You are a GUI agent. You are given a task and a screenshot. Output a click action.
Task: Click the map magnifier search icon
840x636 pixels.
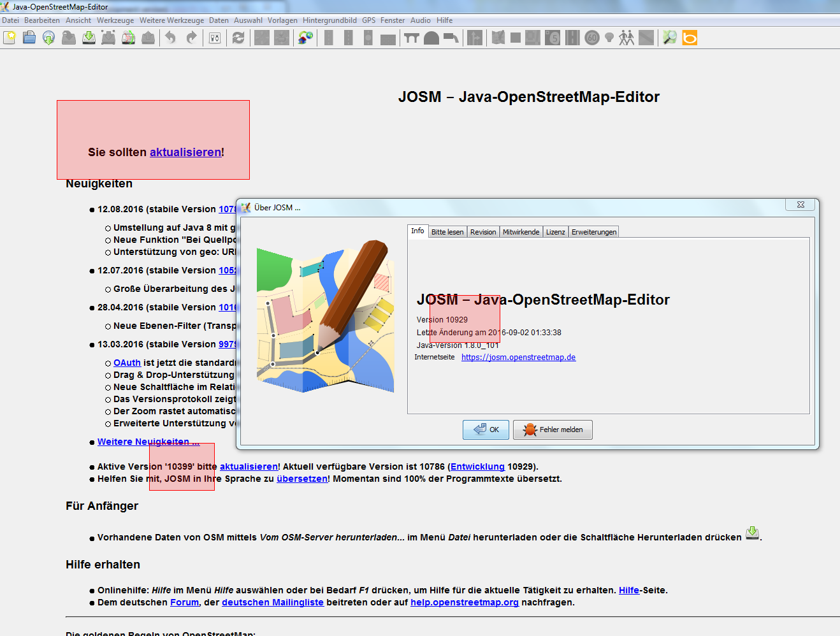coord(669,38)
